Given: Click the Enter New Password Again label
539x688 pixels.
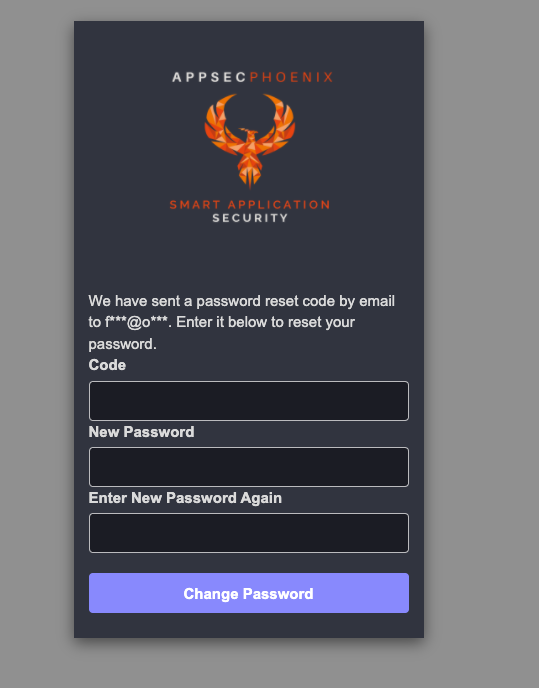Looking at the screenshot, I should pos(185,498).
